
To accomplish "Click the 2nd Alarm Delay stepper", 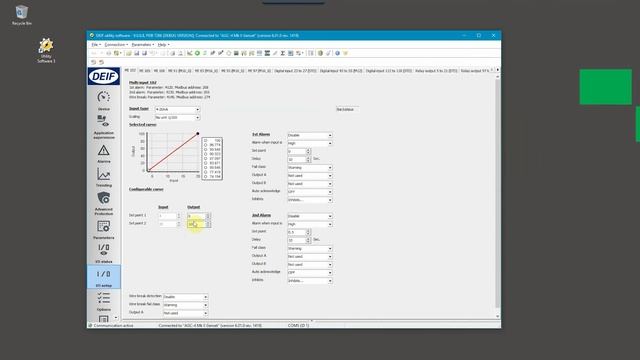I will [309, 240].
